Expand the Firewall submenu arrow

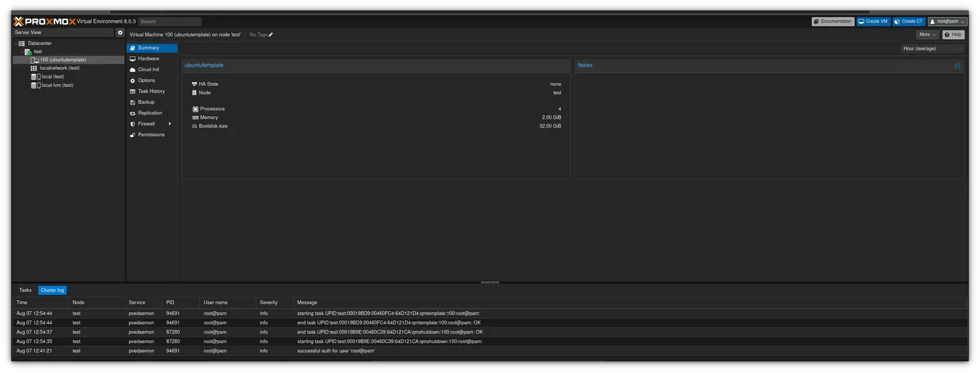click(170, 124)
